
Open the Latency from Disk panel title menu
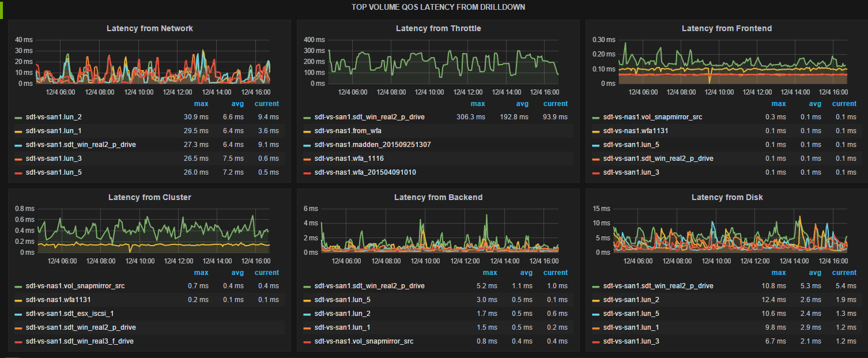(727, 197)
